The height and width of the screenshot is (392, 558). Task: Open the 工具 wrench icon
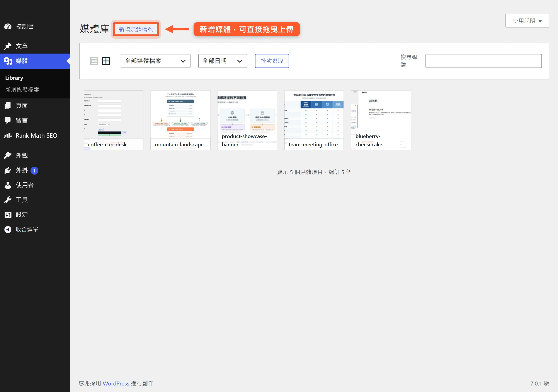click(8, 200)
